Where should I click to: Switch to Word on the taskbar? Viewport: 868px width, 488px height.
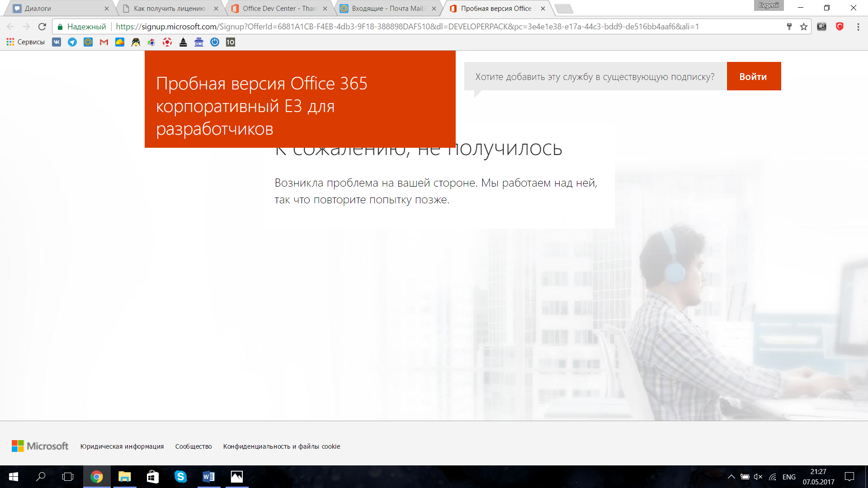pos(208,477)
